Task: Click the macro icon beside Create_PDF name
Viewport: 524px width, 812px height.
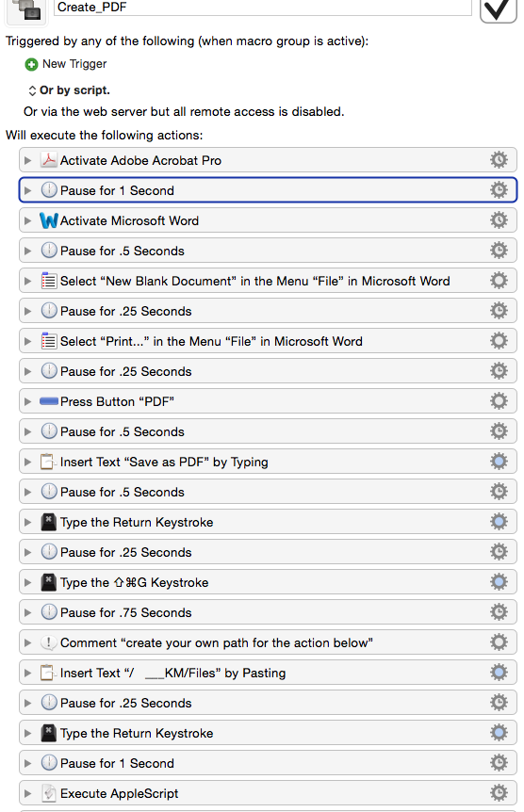Action: [x=26, y=10]
